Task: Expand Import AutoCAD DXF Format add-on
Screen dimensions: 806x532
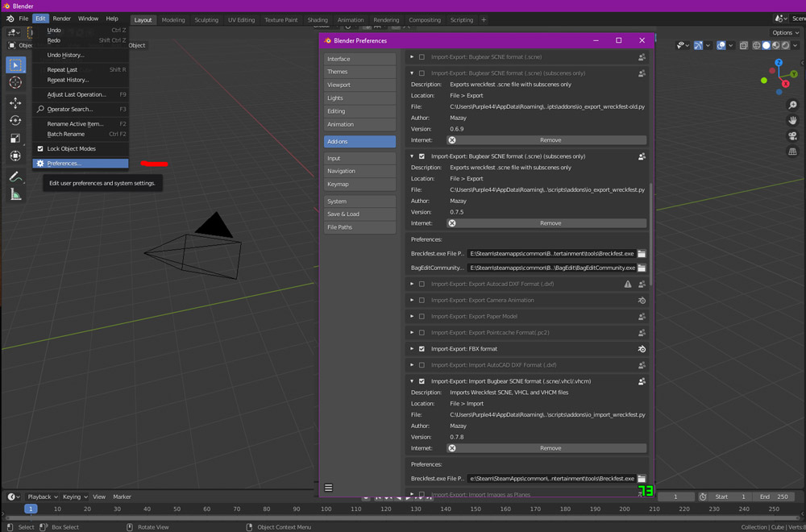Action: coord(412,365)
